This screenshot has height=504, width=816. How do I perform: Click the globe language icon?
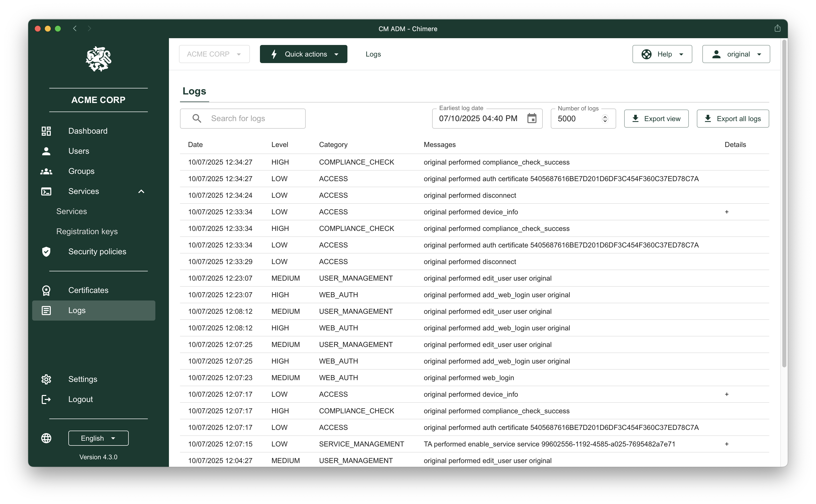point(46,438)
